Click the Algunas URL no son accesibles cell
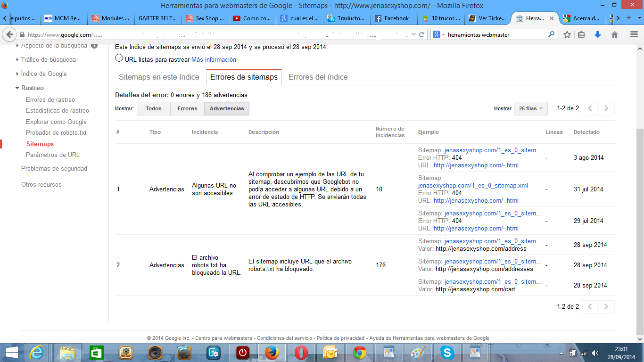 214,189
